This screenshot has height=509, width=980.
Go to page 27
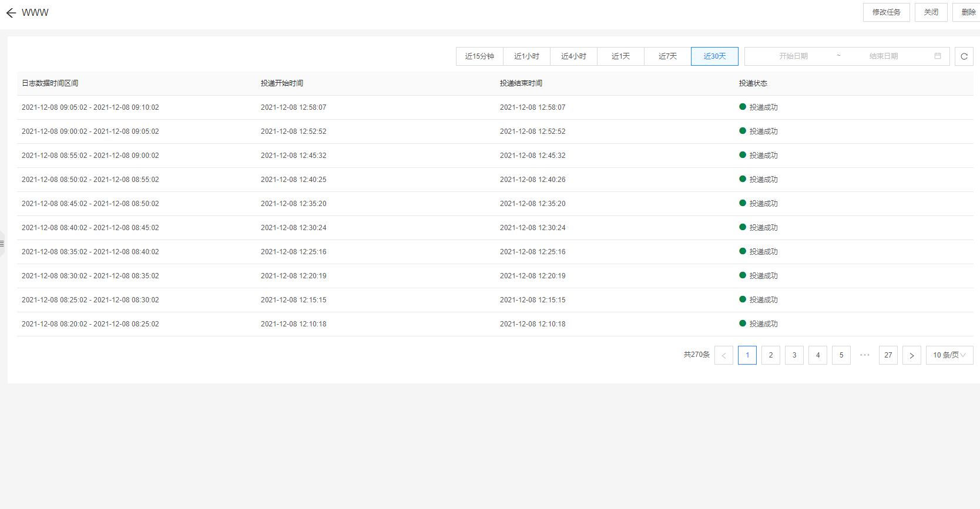point(888,355)
